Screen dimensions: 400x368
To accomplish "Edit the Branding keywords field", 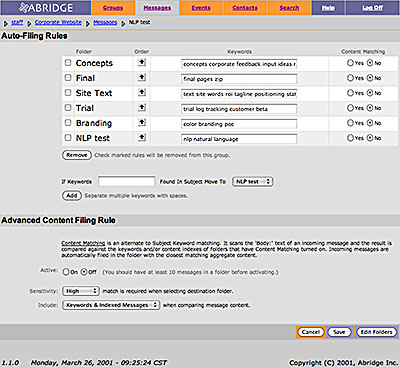I will coord(239,124).
